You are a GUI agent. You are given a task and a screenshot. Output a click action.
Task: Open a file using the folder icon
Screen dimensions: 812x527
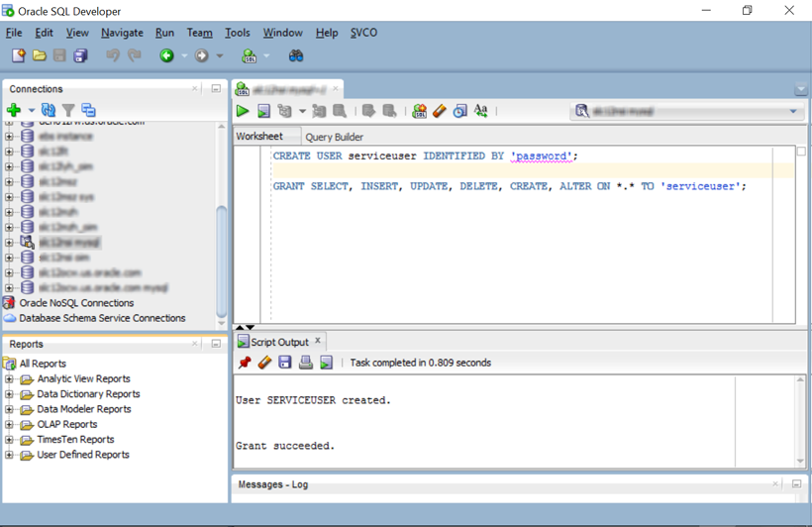40,55
